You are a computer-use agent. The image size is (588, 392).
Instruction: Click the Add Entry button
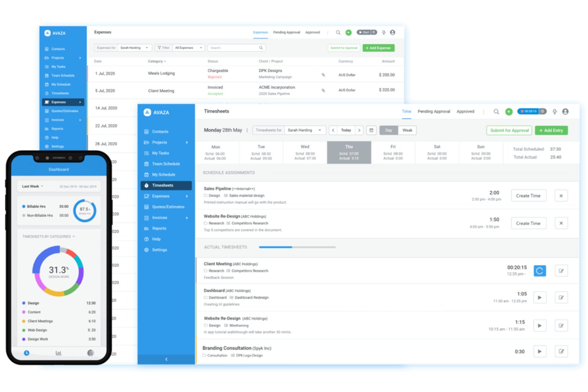(x=551, y=130)
